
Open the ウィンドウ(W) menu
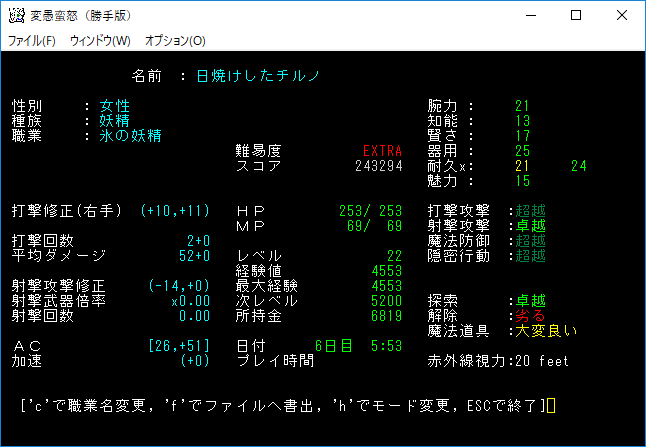coord(100,41)
